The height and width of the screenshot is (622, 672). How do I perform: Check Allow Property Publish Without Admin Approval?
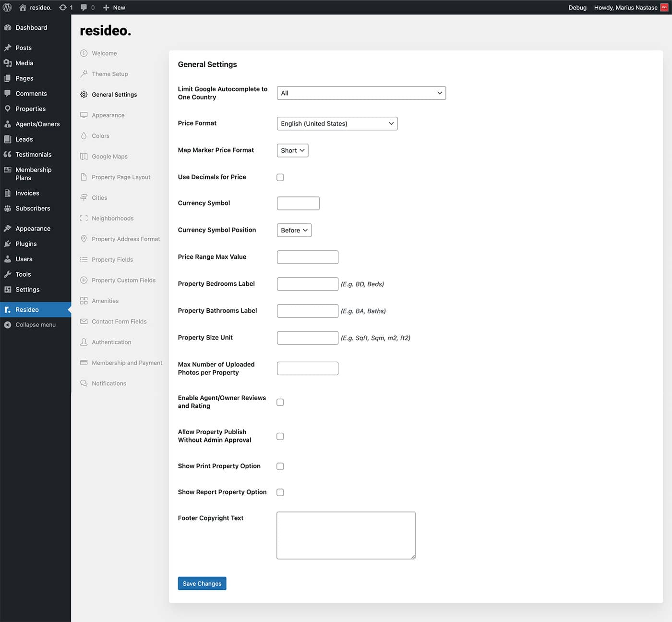click(x=280, y=436)
